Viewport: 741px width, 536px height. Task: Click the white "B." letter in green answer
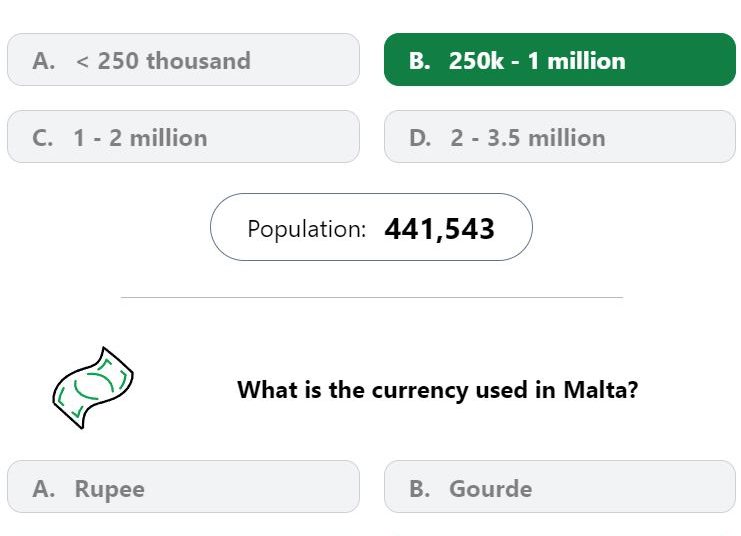tap(420, 61)
